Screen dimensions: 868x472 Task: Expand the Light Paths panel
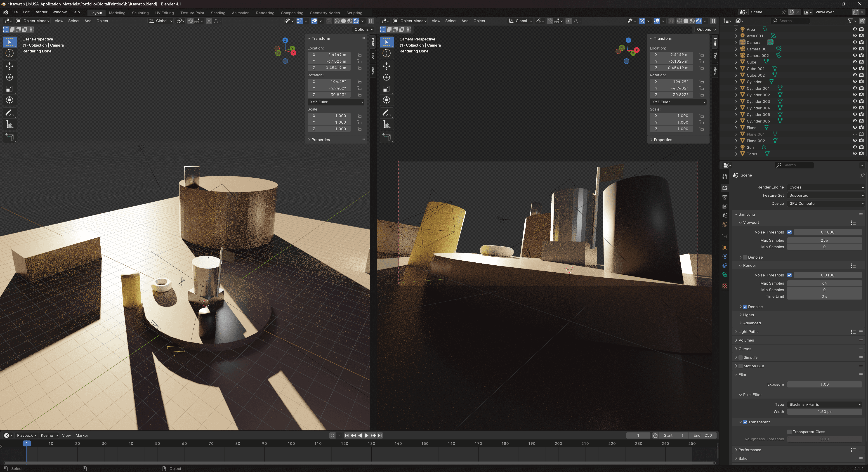pyautogui.click(x=748, y=332)
